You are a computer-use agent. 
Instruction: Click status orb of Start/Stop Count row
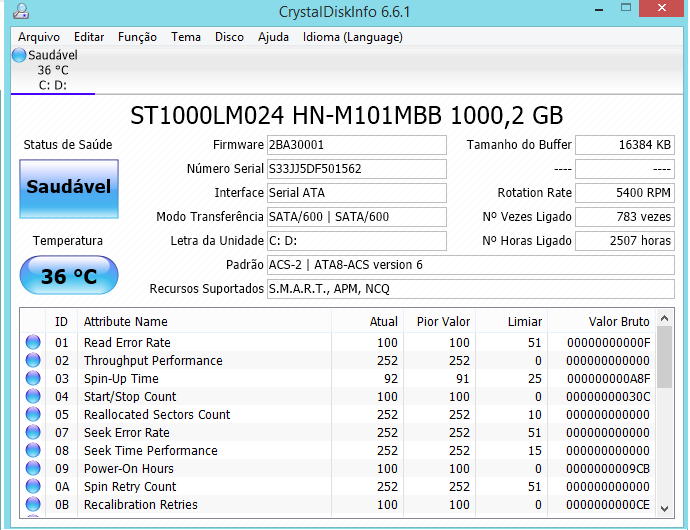[x=33, y=397]
